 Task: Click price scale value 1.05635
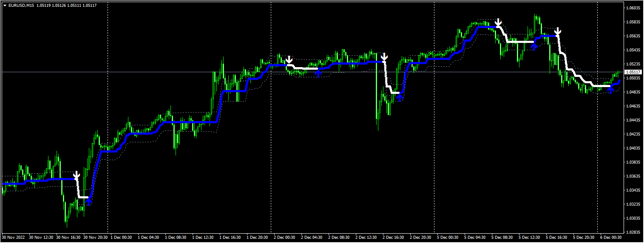coord(633,36)
